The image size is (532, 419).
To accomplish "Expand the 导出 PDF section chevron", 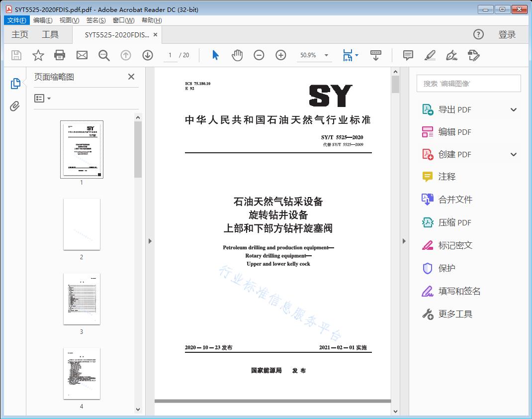I will pyautogui.click(x=514, y=110).
